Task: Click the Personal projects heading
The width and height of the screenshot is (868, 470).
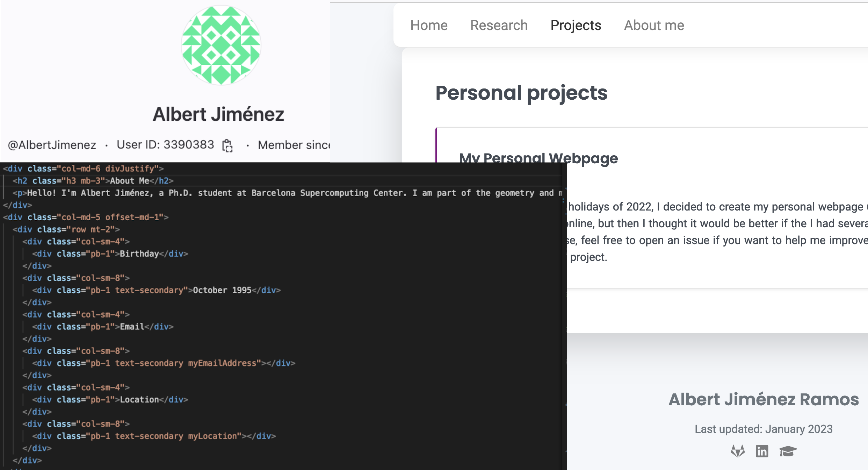Action: point(521,93)
